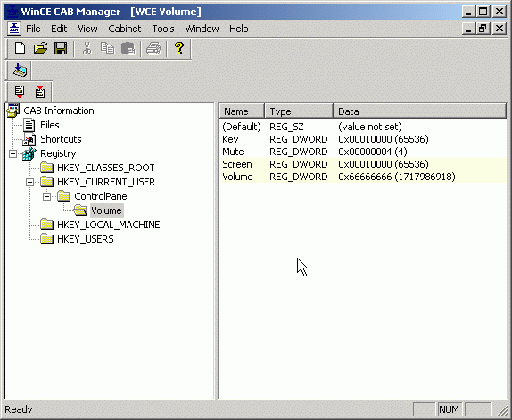Select the HKEY_LOCAL_MACHINE folder
The width and height of the screenshot is (512, 420).
tap(109, 225)
